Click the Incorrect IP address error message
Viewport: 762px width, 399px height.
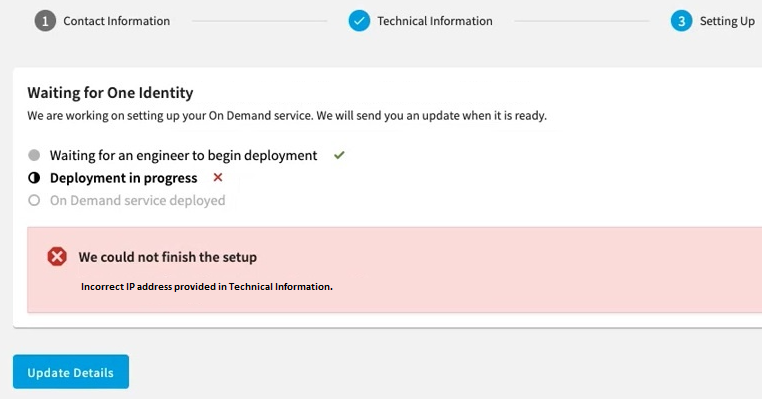[x=207, y=287]
